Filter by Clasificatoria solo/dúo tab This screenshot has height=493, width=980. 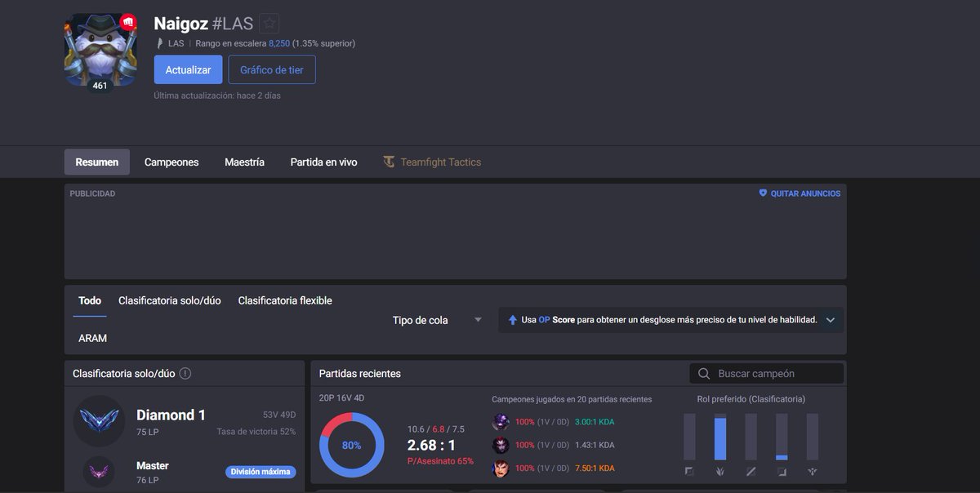coord(170,300)
